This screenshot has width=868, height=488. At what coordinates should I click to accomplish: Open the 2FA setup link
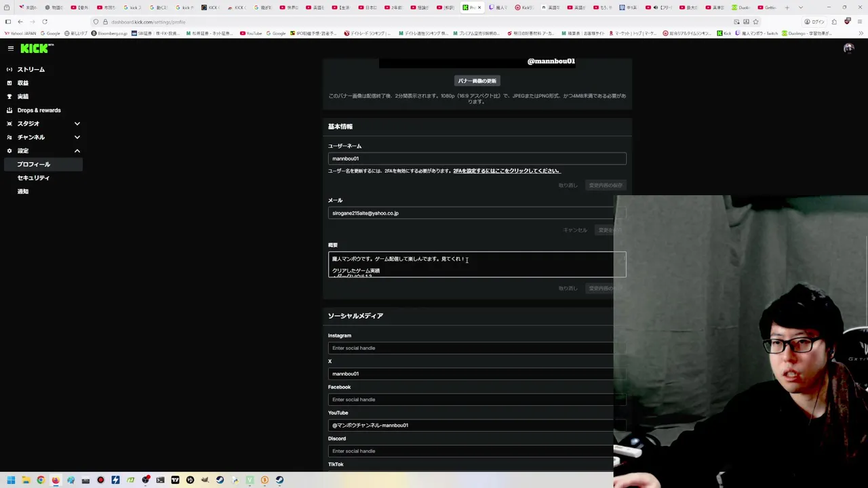coord(507,171)
